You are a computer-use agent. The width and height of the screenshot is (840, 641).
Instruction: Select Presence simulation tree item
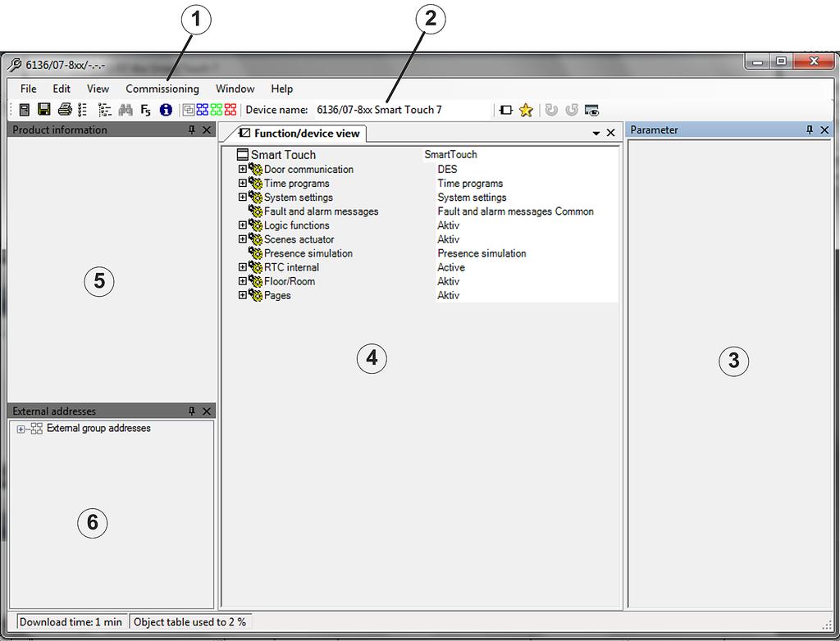pyautogui.click(x=308, y=252)
